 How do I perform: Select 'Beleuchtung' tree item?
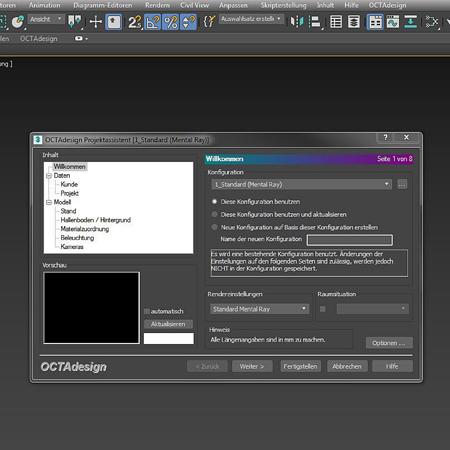pos(77,238)
